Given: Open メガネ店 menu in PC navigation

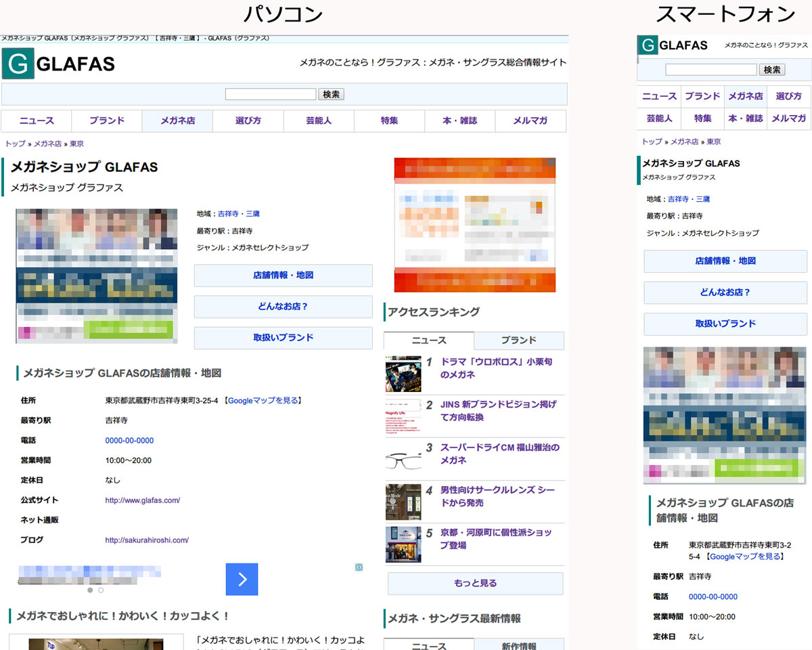Looking at the screenshot, I should 177,121.
